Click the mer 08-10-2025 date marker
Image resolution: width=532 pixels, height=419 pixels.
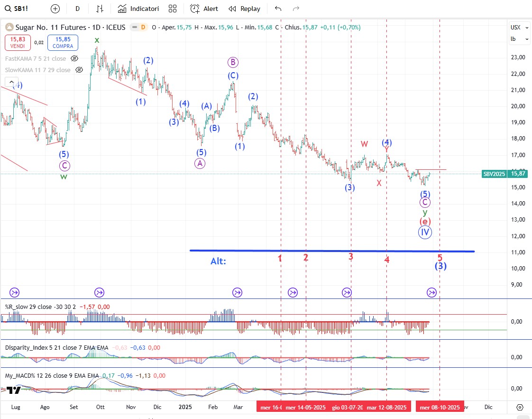[440, 408]
